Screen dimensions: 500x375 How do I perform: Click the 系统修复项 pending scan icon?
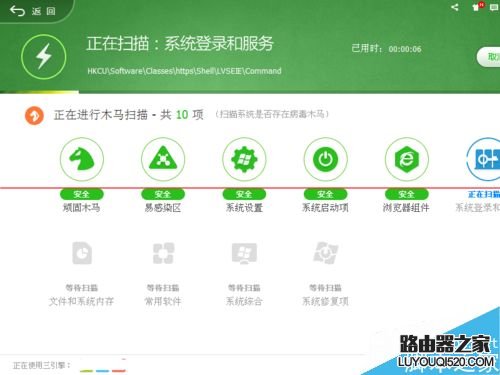[326, 253]
